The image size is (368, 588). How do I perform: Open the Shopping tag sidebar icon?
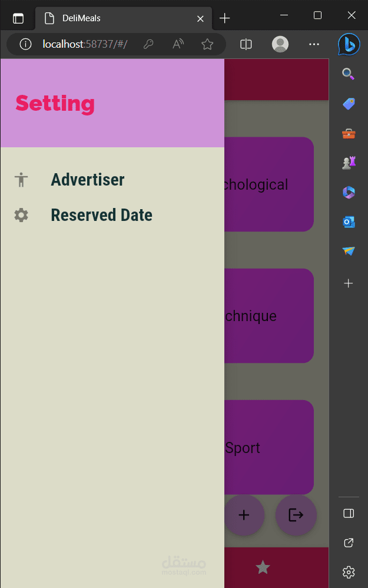click(349, 104)
